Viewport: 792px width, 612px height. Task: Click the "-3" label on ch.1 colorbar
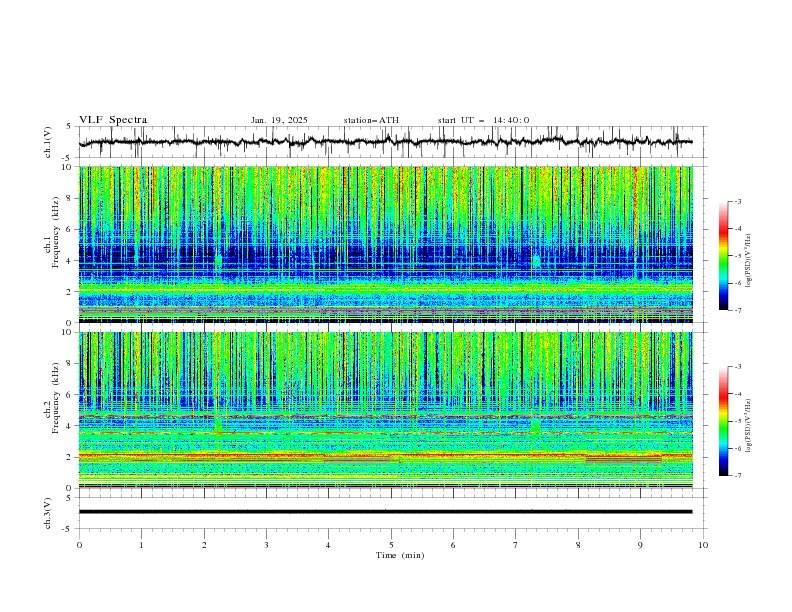[737, 201]
